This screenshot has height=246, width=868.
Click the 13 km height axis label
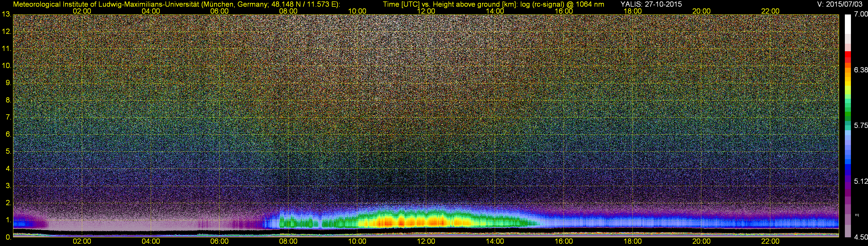point(6,14)
